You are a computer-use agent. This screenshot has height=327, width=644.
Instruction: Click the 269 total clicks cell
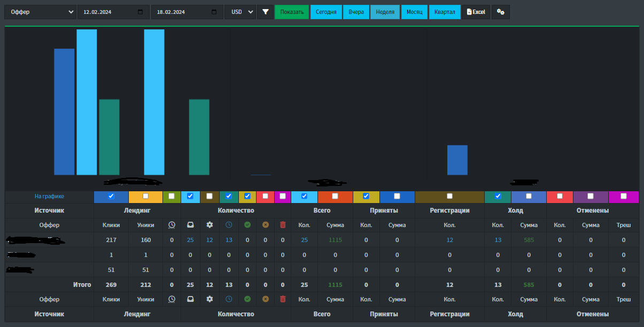pos(111,285)
